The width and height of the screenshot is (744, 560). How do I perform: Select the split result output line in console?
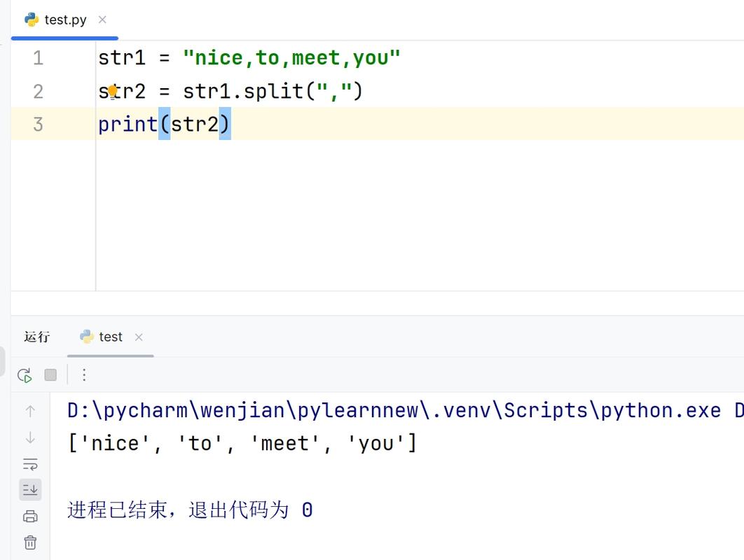click(242, 442)
